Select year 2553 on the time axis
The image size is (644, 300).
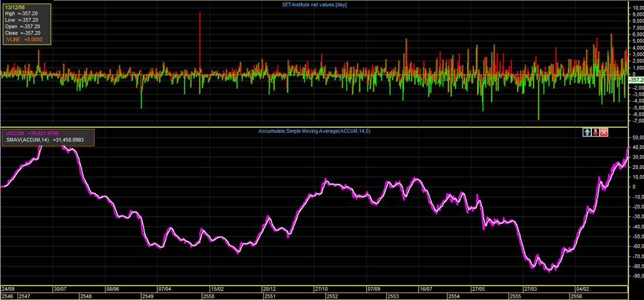pyautogui.click(x=393, y=296)
